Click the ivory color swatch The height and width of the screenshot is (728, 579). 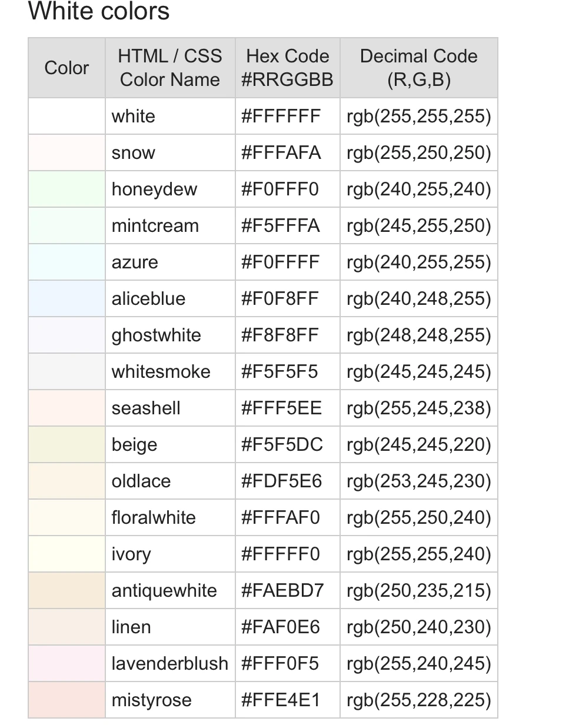(66, 554)
